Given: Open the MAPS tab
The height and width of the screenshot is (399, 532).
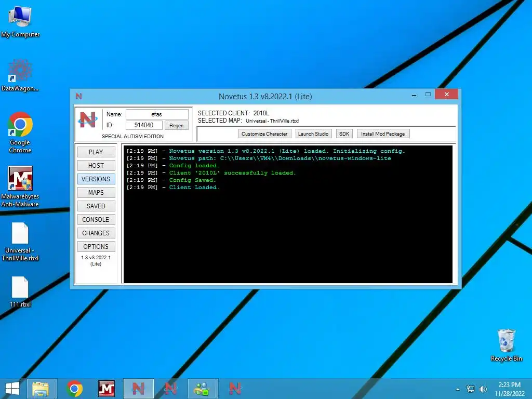Looking at the screenshot, I should coord(96,193).
